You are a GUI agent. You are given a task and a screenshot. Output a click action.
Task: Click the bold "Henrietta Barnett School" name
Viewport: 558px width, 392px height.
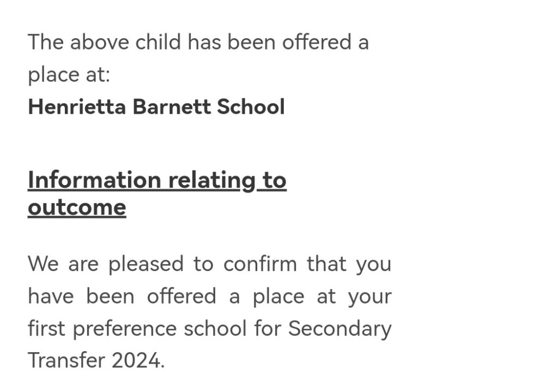coord(156,107)
